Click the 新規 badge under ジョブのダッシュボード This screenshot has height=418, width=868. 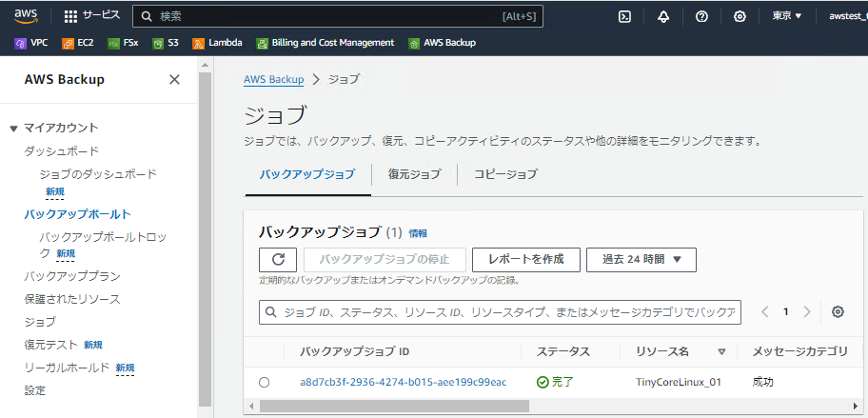tap(55, 191)
